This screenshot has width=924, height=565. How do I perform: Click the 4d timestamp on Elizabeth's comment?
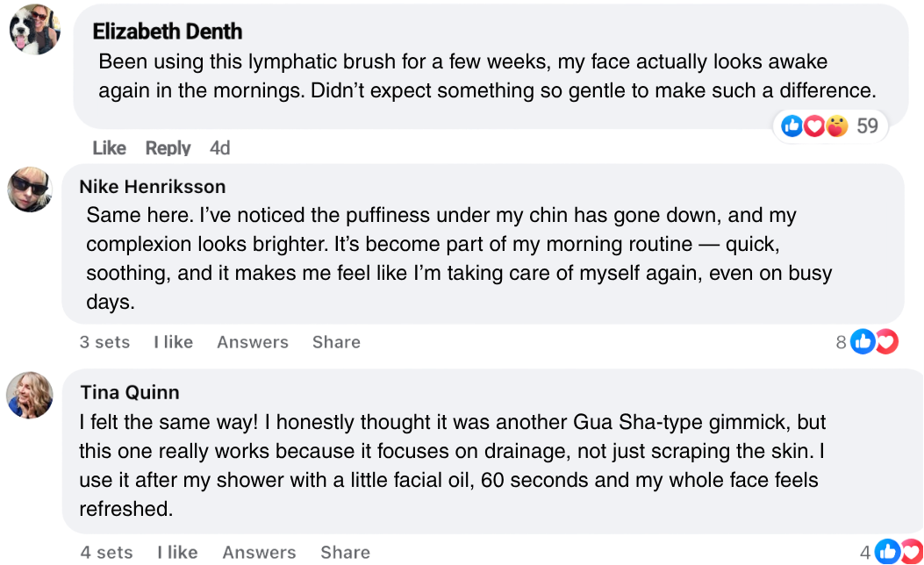pyautogui.click(x=219, y=148)
